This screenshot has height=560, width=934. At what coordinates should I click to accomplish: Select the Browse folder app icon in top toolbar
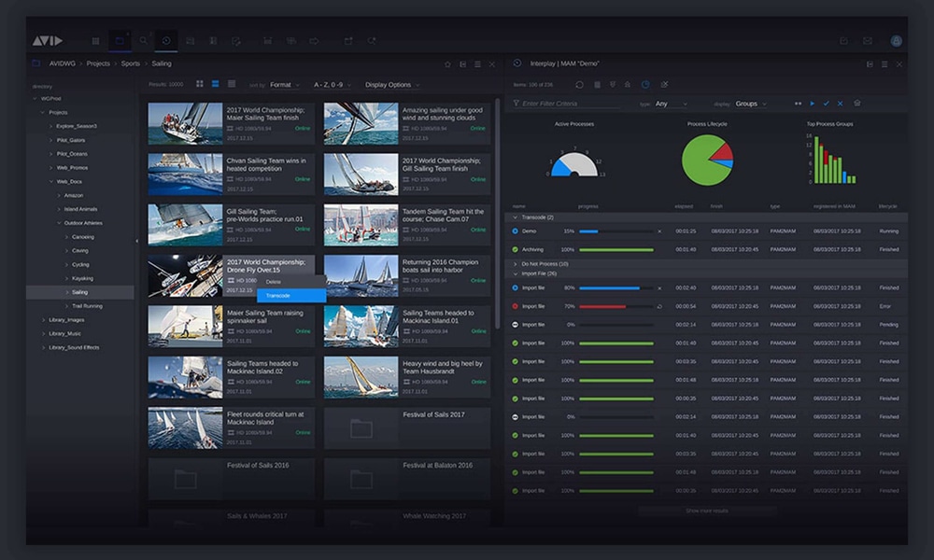tap(120, 40)
